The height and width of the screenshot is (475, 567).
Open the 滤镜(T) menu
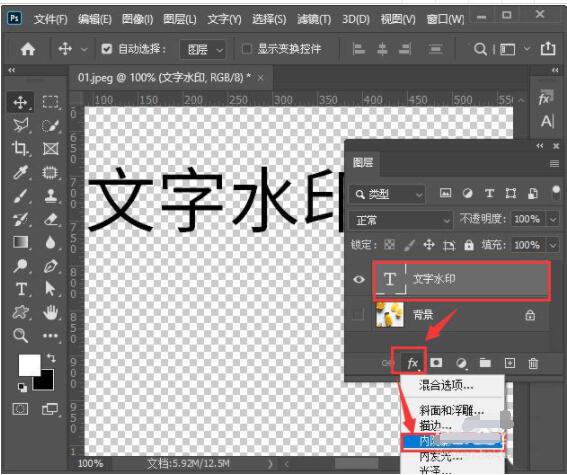point(314,19)
